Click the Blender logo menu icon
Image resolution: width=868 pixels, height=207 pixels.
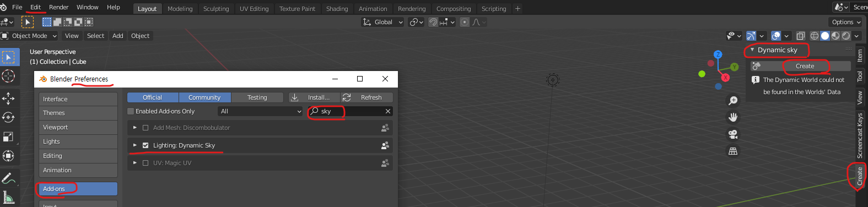3,7
